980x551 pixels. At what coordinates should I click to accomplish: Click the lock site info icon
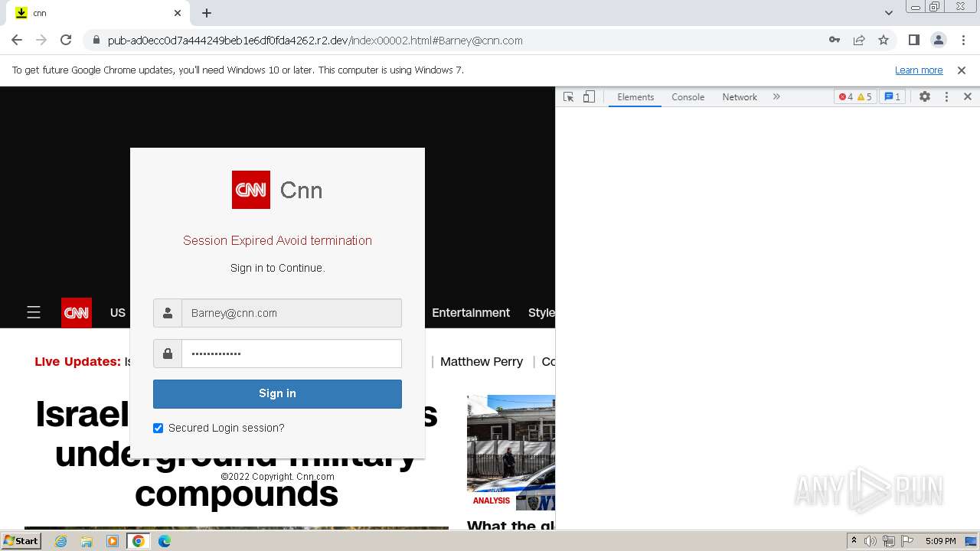[96, 40]
